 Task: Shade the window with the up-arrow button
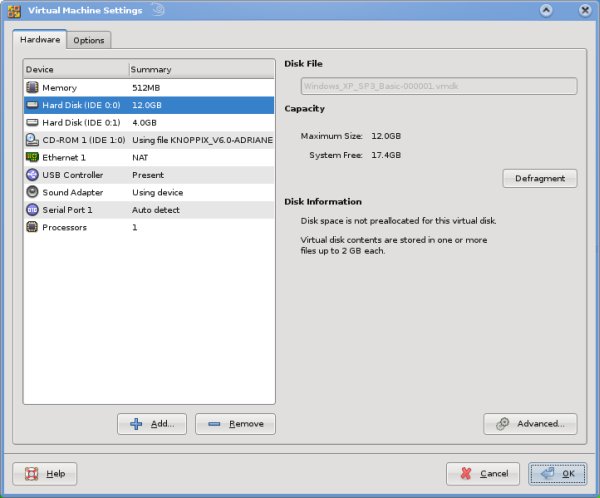click(x=546, y=10)
